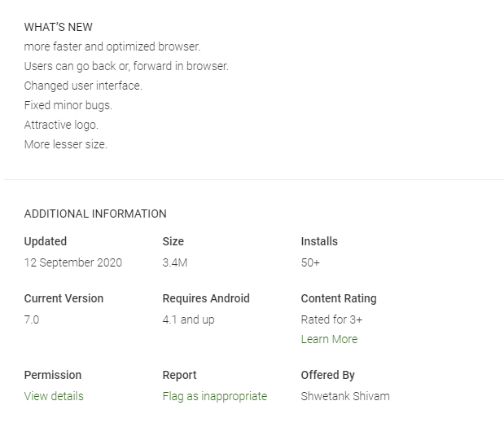Click the 12 September 2020 date

pos(73,262)
